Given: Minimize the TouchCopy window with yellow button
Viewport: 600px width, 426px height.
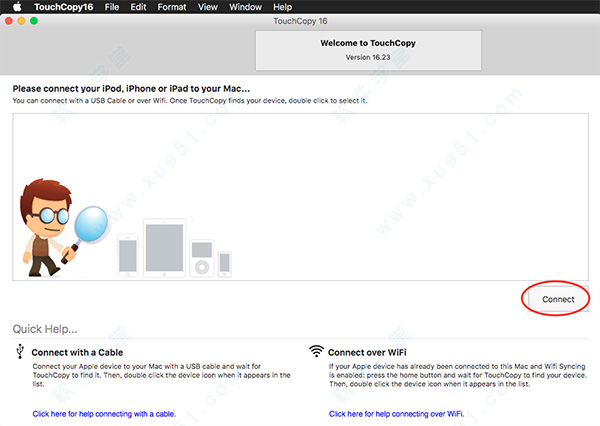Looking at the screenshot, I should pos(21,21).
